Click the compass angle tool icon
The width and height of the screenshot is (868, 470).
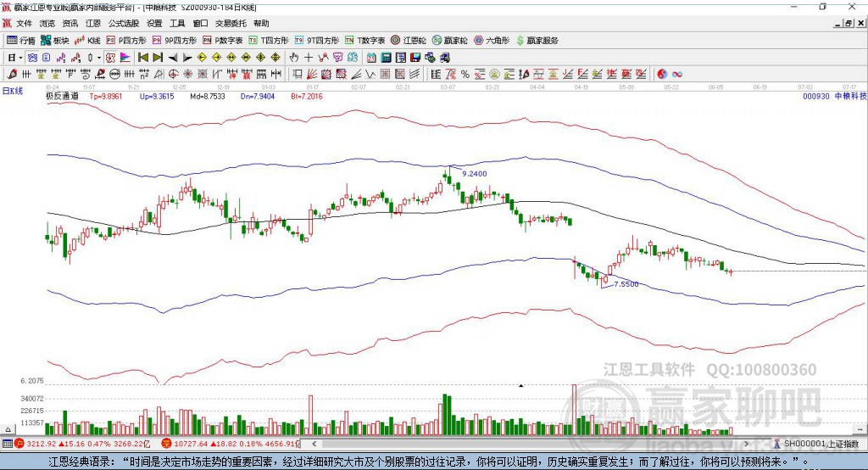tap(159, 74)
